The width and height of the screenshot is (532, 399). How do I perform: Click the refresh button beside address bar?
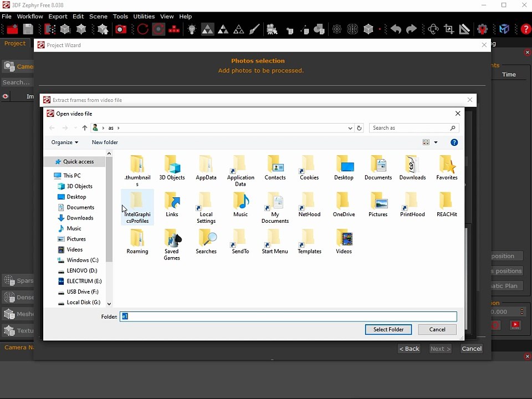(x=359, y=128)
